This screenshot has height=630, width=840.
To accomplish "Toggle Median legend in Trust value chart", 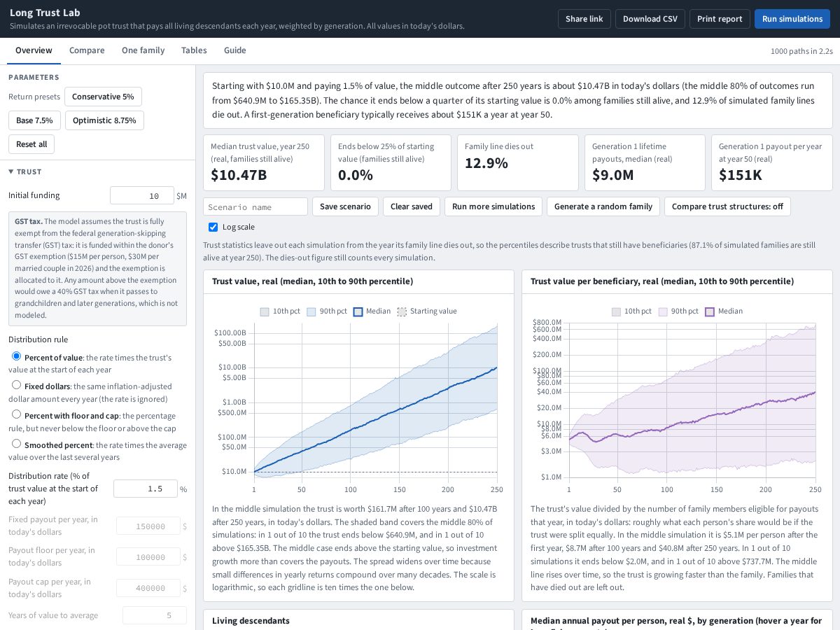I will point(372,311).
